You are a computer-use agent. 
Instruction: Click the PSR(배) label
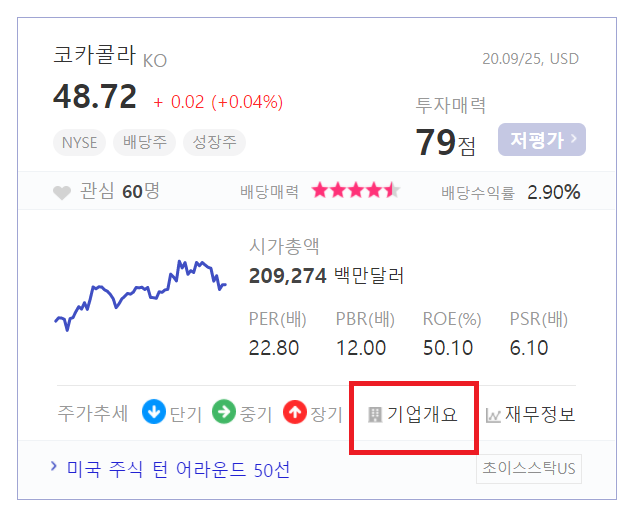pos(538,319)
